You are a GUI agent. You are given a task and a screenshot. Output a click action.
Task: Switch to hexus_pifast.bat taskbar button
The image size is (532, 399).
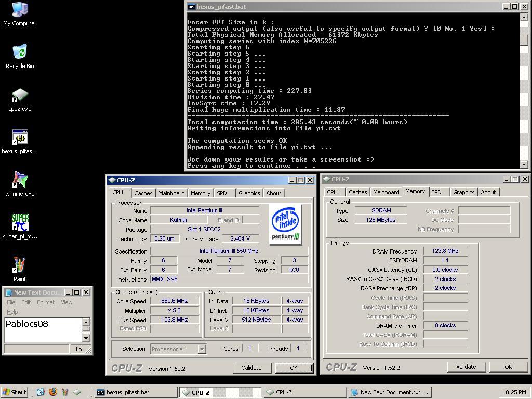click(x=136, y=392)
